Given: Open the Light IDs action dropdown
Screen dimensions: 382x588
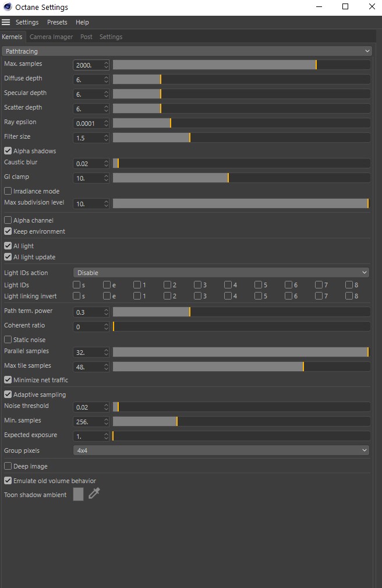Looking at the screenshot, I should (221, 273).
